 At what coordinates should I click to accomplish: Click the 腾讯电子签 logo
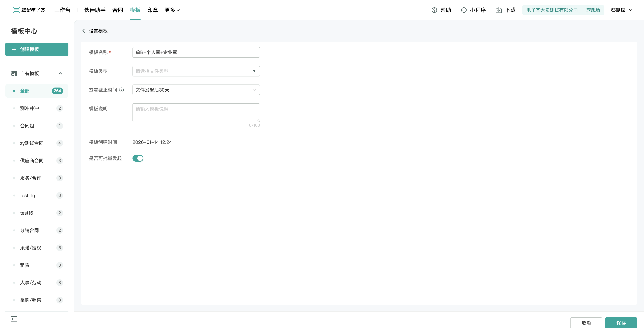[29, 10]
